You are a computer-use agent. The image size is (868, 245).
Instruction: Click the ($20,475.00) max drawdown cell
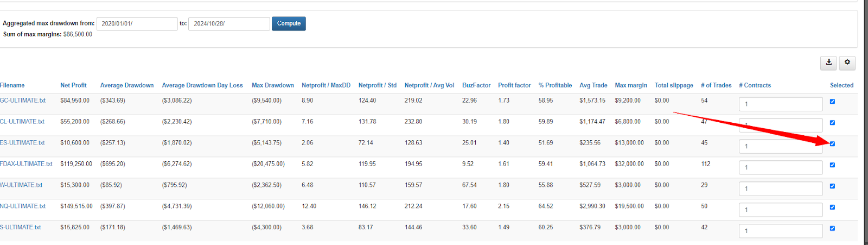(268, 164)
